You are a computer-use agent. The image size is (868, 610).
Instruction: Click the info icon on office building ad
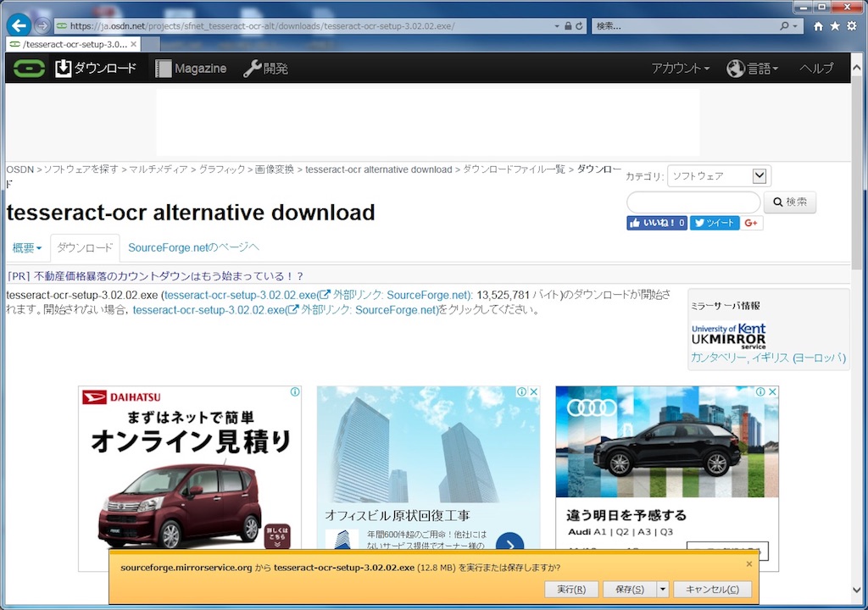[521, 392]
